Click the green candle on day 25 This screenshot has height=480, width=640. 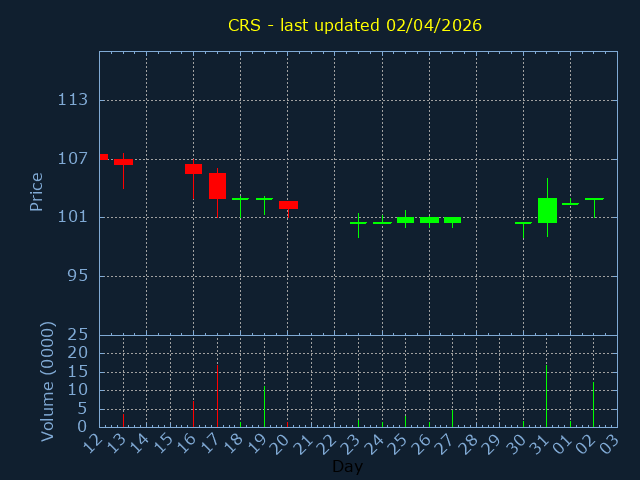point(405,220)
